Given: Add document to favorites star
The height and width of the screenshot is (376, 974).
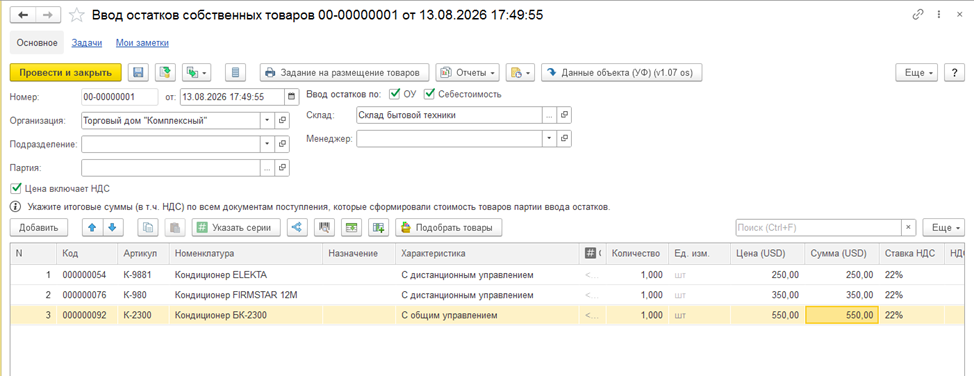Looking at the screenshot, I should (x=77, y=15).
